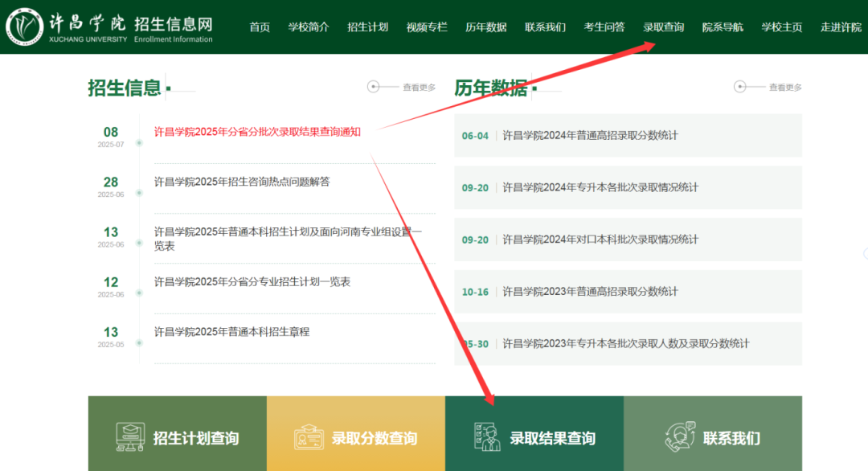
Task: Click the 招生计划查询 tile label
Action: click(196, 438)
